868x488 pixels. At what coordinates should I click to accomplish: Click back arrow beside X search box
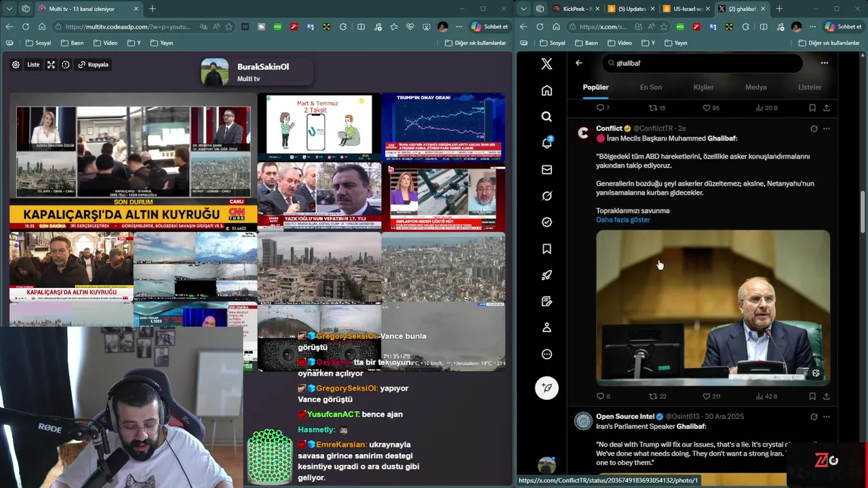click(578, 63)
